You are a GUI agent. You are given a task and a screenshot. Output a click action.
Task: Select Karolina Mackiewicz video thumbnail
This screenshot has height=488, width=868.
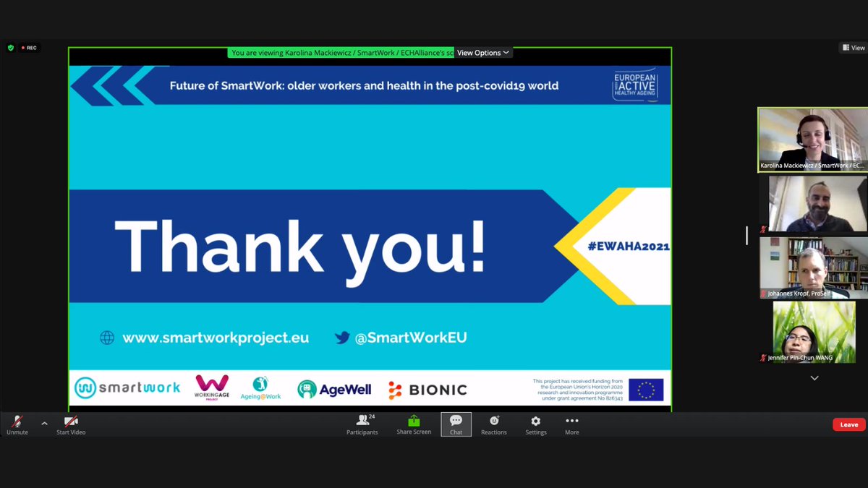coord(812,140)
